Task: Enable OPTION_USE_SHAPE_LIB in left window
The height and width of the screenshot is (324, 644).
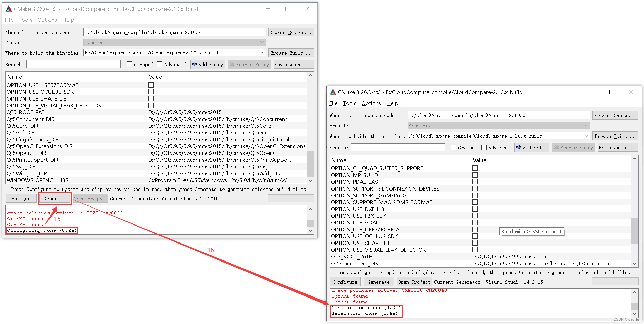Action: [x=151, y=98]
